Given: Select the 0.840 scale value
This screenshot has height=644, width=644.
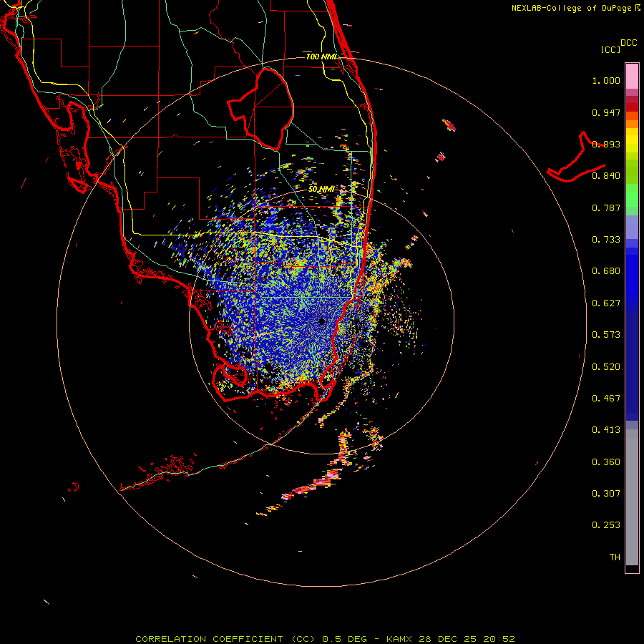Looking at the screenshot, I should tap(606, 176).
